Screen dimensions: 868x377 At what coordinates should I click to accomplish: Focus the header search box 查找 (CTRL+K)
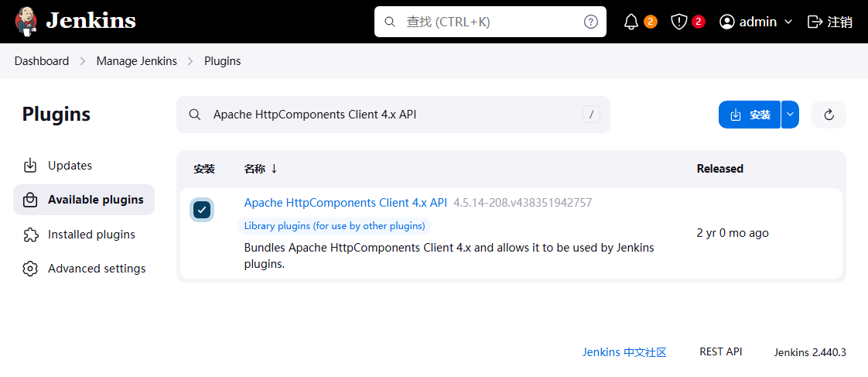pos(490,22)
